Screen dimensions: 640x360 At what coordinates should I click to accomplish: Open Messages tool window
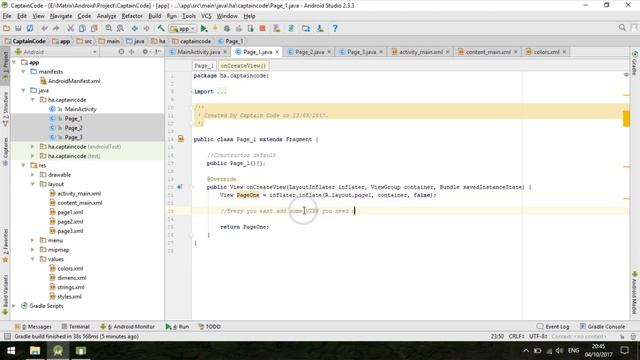point(33,327)
